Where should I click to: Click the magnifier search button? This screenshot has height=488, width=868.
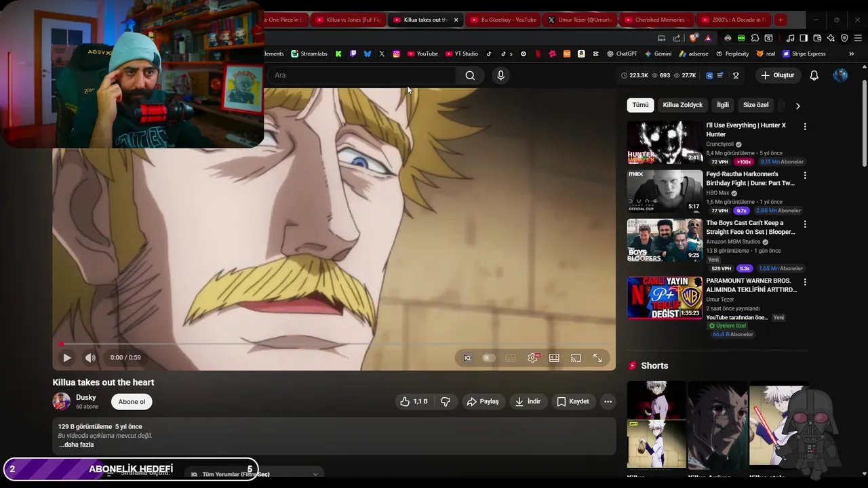click(470, 75)
